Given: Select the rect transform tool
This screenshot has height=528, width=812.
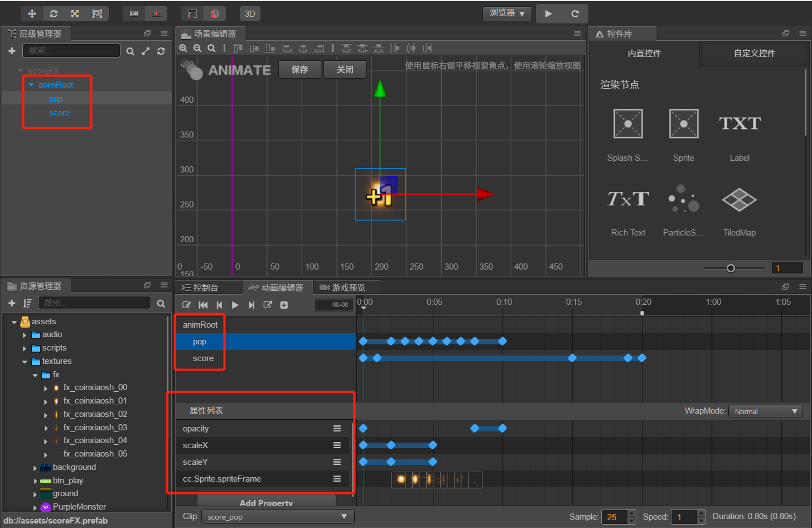Looking at the screenshot, I should coord(97,13).
